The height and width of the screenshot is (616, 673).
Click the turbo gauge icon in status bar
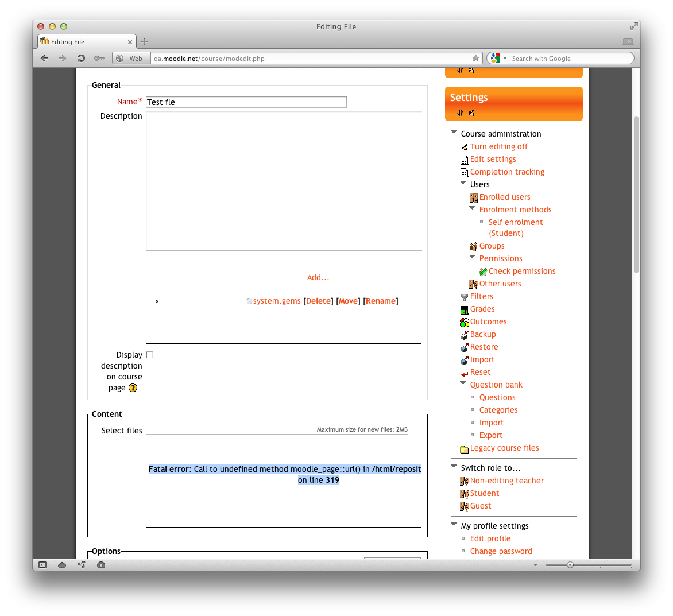coord(101,565)
